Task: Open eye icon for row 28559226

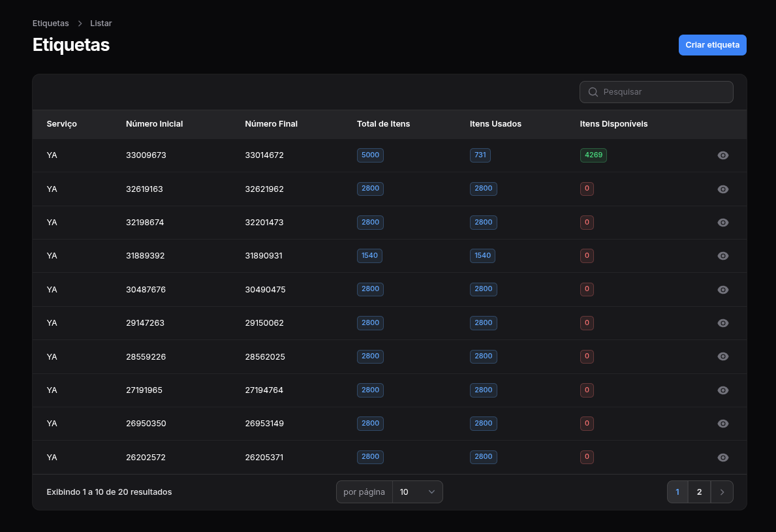Action: 722,356
